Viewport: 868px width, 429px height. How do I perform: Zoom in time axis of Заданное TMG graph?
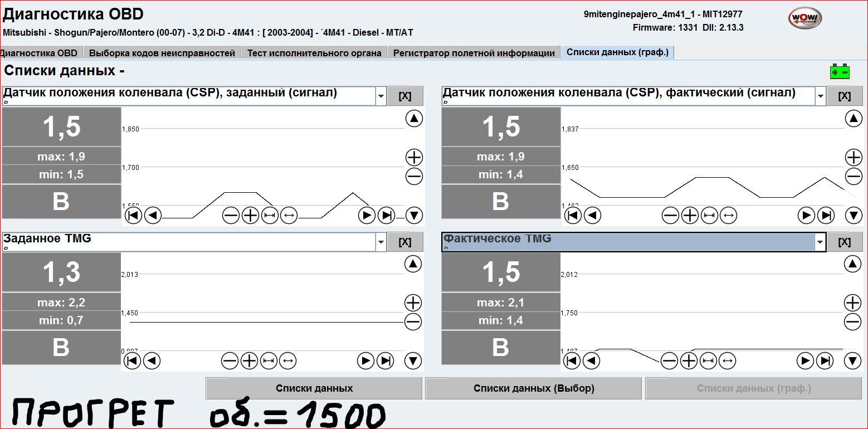(x=250, y=361)
